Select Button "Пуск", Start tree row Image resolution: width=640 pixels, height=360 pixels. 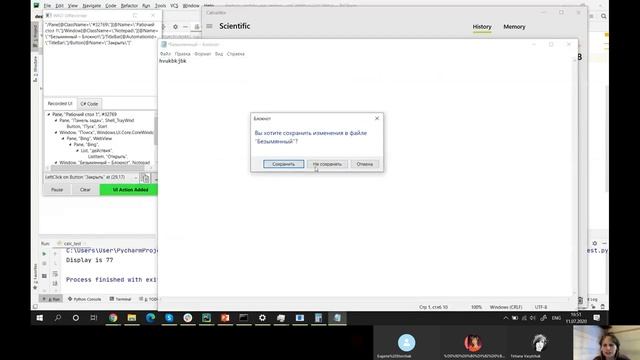click(87, 127)
